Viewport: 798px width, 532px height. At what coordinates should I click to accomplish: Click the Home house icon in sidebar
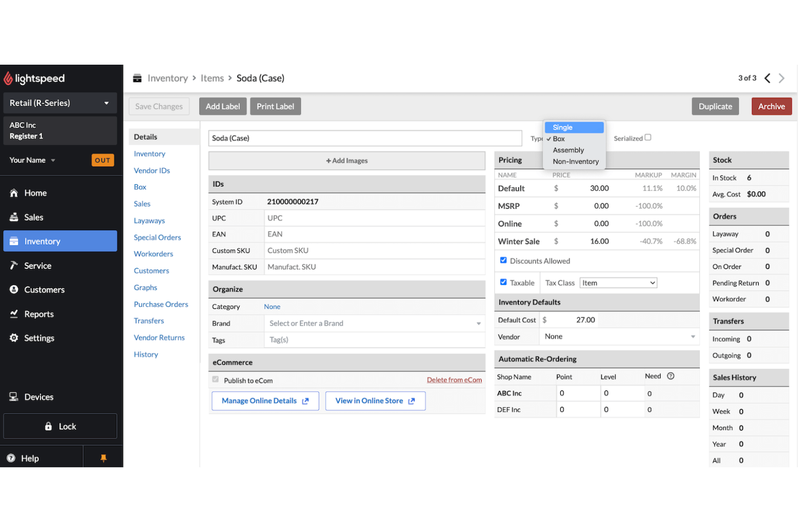[14, 193]
